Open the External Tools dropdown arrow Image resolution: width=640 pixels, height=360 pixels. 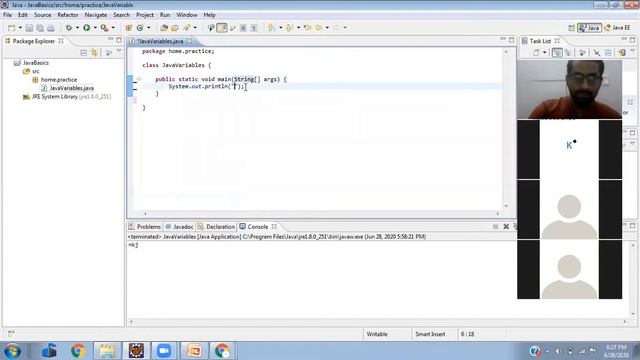coord(113,28)
